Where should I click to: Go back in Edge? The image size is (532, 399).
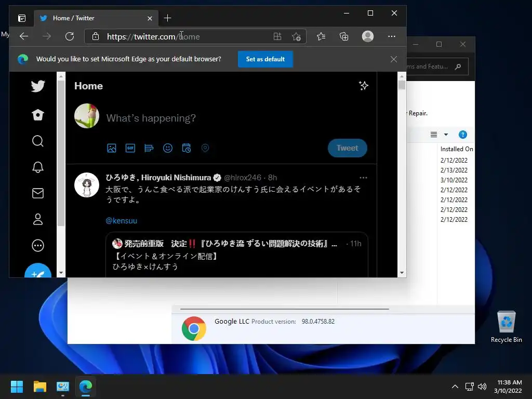tap(24, 36)
